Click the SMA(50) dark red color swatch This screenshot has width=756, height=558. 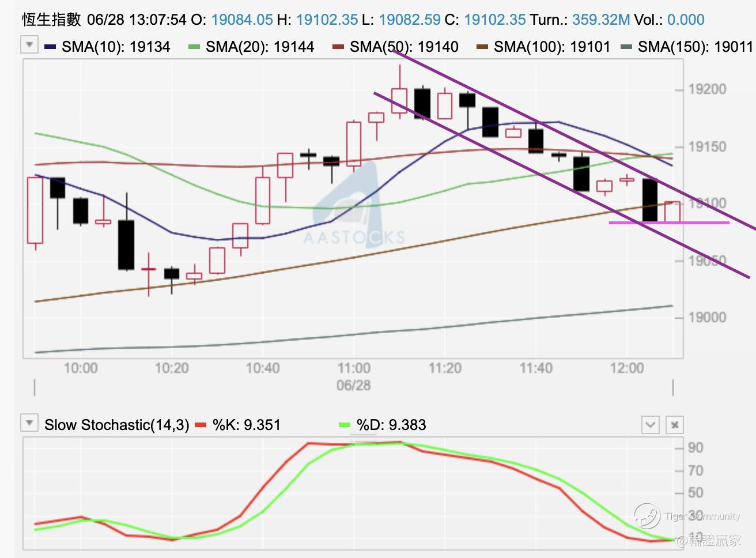338,47
